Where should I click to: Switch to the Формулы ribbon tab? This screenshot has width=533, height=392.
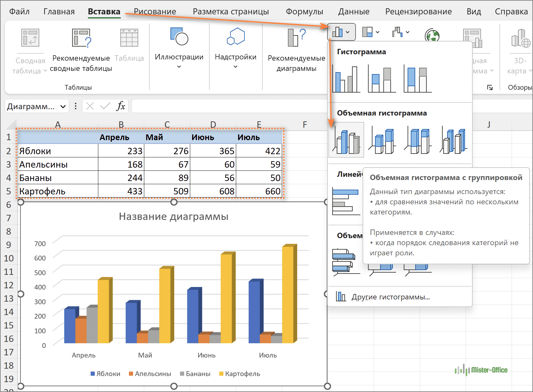304,12
